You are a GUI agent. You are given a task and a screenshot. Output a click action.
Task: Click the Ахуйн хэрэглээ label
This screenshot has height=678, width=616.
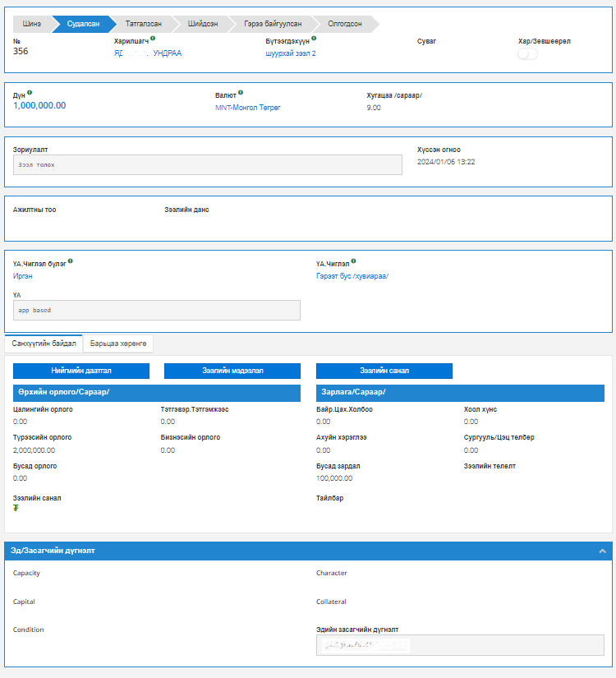click(342, 437)
